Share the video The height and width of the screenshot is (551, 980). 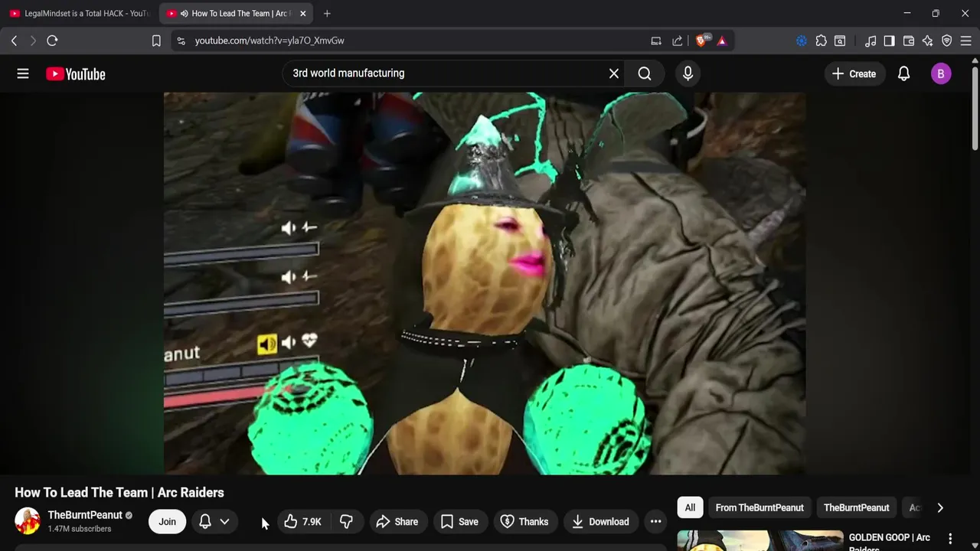click(397, 522)
